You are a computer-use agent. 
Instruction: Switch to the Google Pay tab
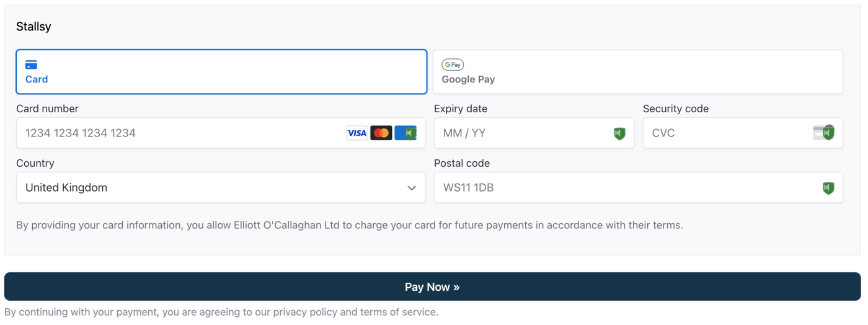point(637,72)
